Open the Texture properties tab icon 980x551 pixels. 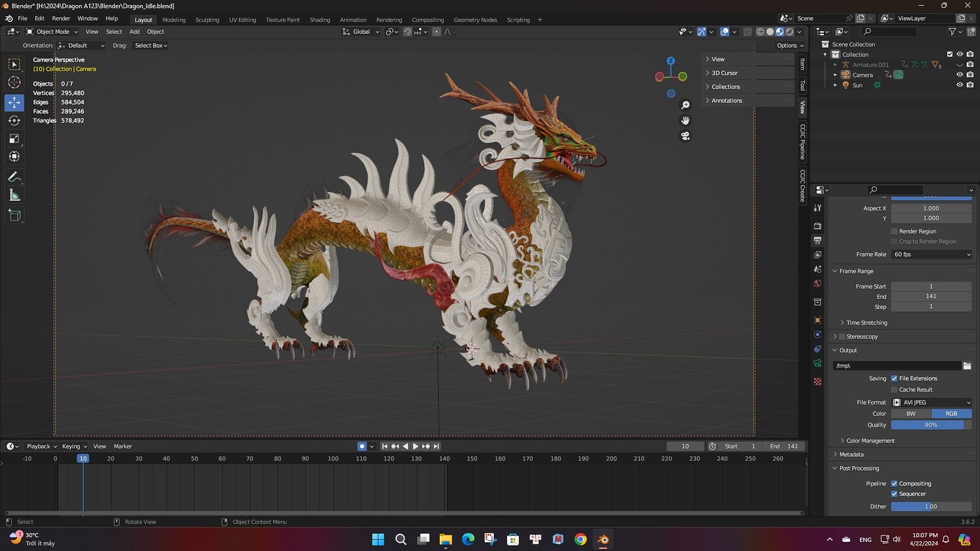point(817,382)
